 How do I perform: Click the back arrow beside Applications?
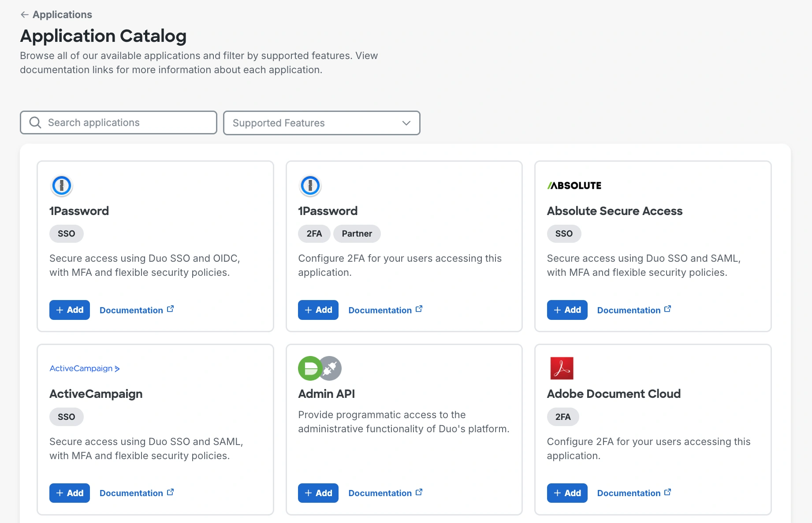(x=24, y=14)
